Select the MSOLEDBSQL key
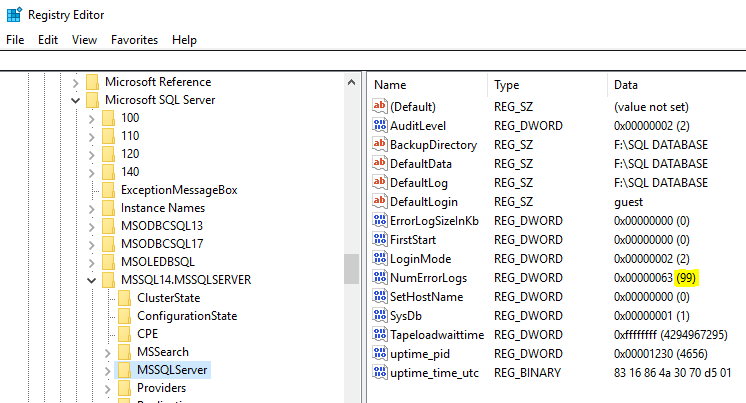746x403 pixels. click(x=157, y=262)
